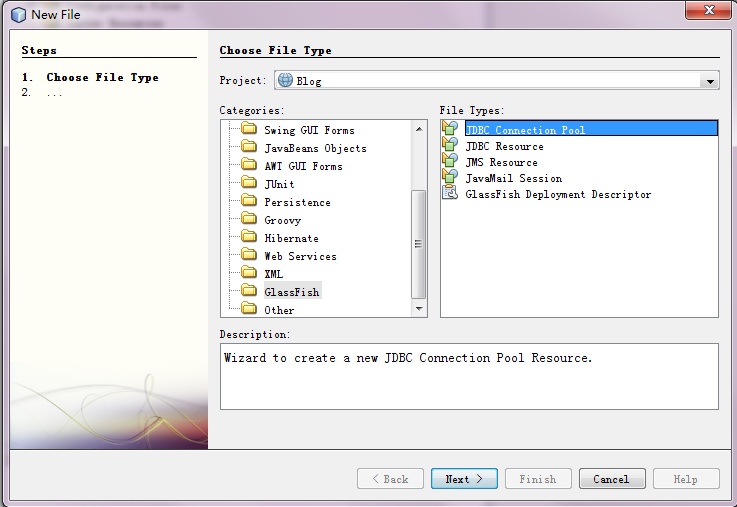Choose JavaMail Session file type
Screen dimensions: 737x507
point(514,179)
